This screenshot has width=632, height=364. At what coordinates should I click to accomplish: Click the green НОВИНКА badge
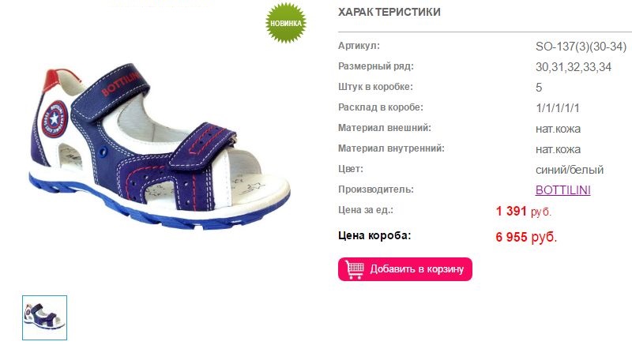286,23
